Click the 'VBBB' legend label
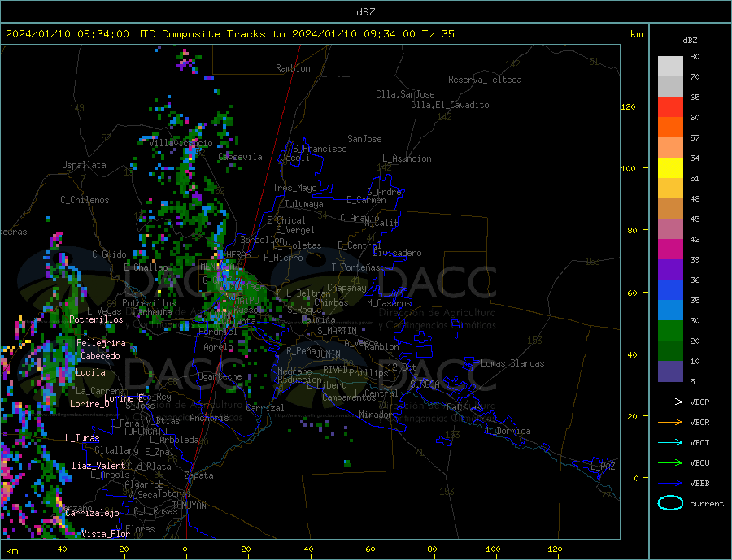The height and width of the screenshot is (560, 732). coord(699,483)
